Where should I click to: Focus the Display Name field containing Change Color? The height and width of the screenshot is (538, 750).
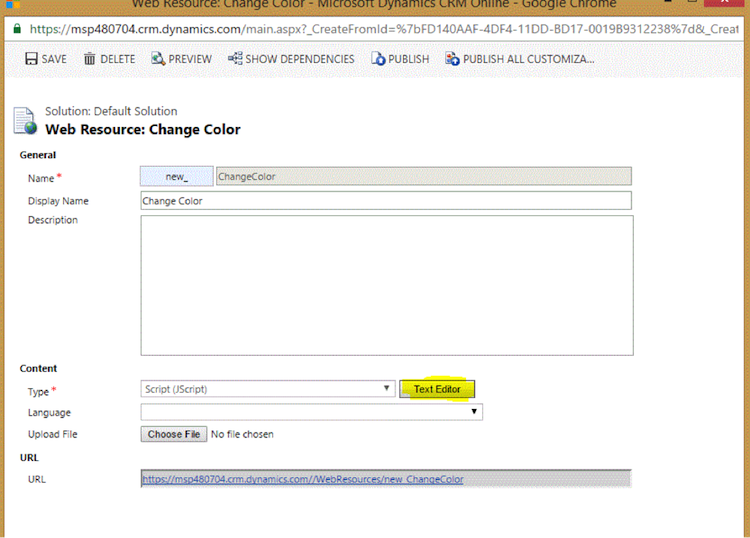point(386,200)
